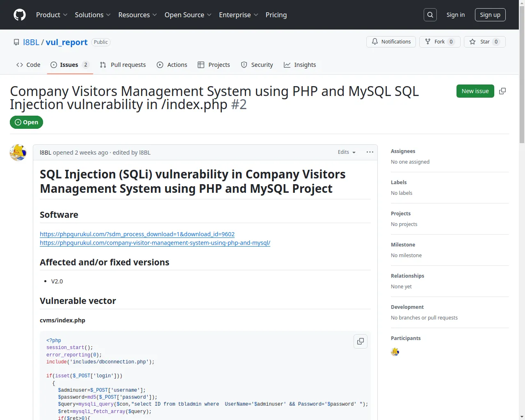Expand the Resources menu

pos(137,15)
